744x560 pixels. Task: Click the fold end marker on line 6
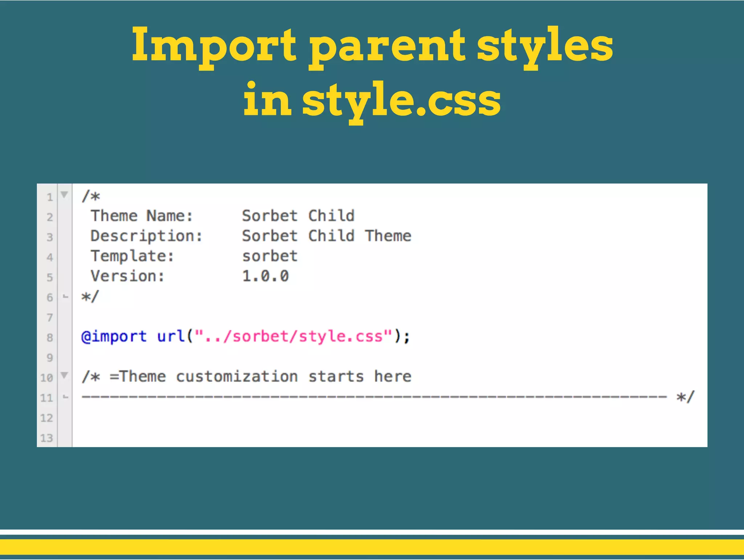tap(65, 297)
